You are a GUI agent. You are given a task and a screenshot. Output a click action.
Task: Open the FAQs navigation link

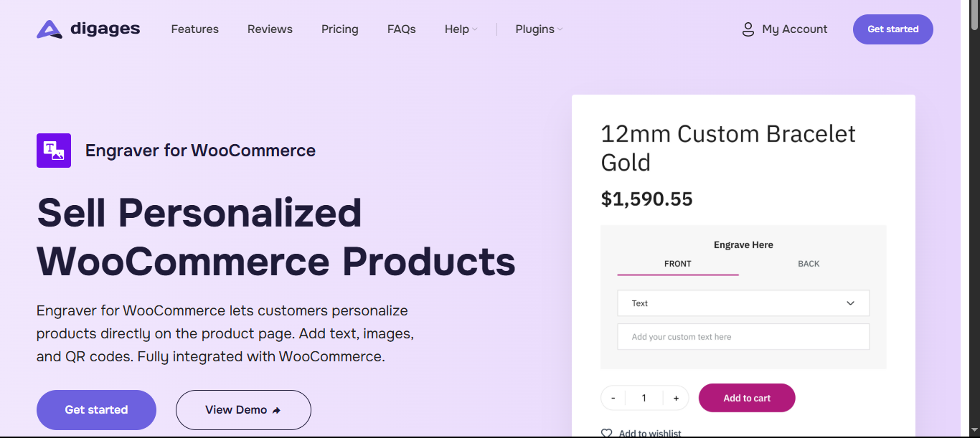[x=402, y=29]
